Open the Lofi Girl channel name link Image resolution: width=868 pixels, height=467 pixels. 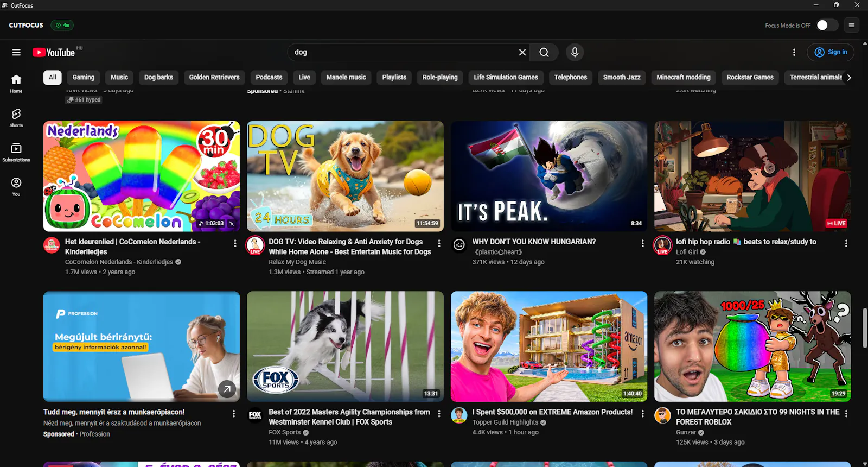(x=687, y=252)
